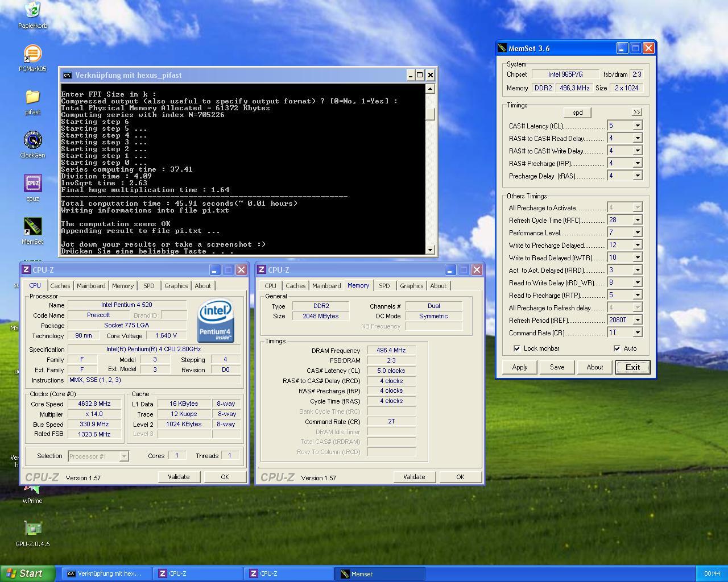Click the Bus Speed value 330.9 MHz
The width and height of the screenshot is (728, 582).
click(94, 424)
